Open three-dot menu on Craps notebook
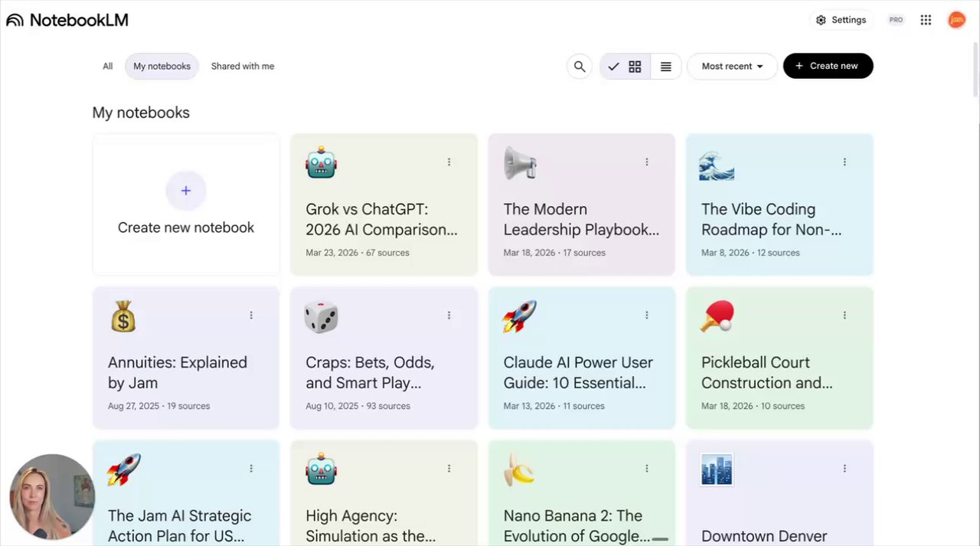 coord(449,316)
